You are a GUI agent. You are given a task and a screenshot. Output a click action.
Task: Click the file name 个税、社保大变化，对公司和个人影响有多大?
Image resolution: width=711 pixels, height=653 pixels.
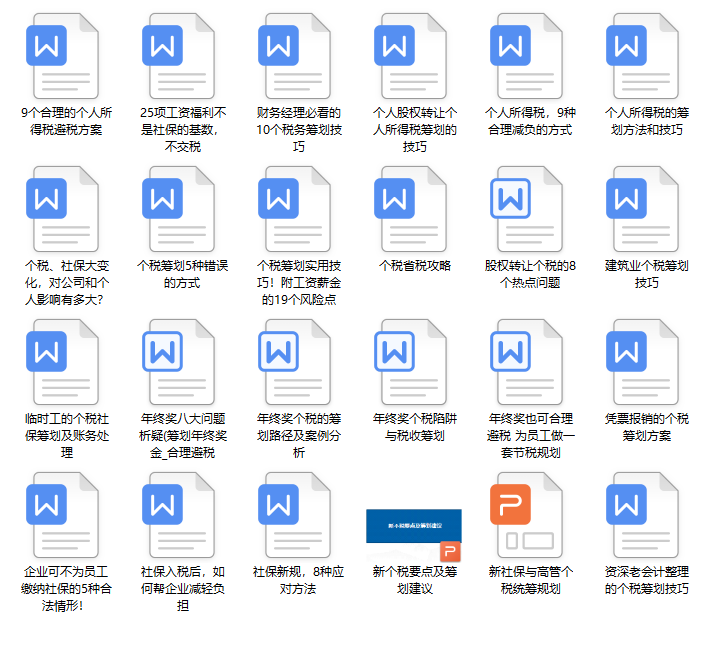66,283
